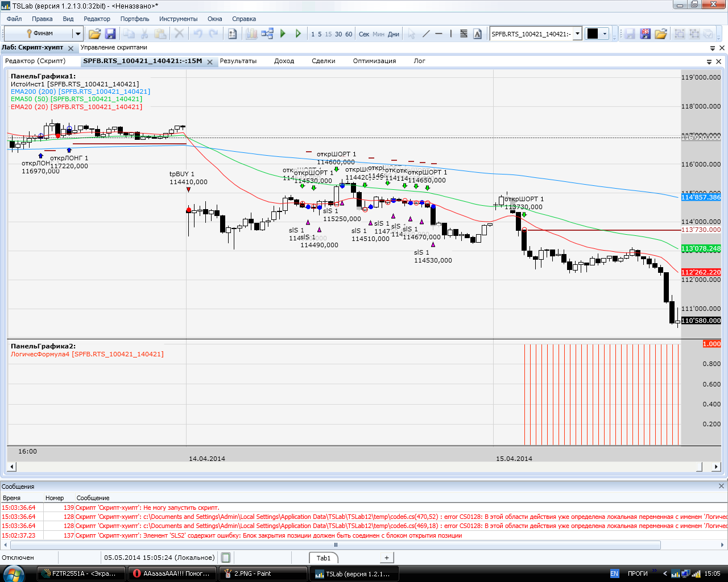Choose the vertical line drawing tool
The height and width of the screenshot is (582, 728).
tap(450, 34)
